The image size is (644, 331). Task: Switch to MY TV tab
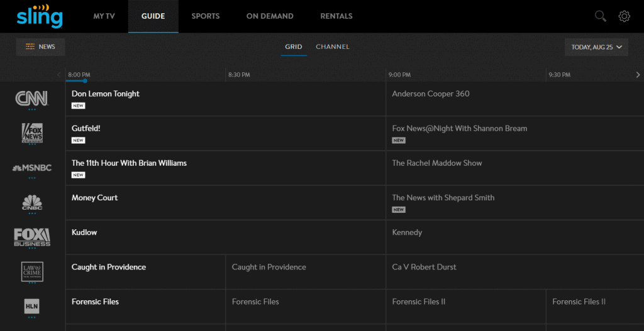click(x=104, y=16)
